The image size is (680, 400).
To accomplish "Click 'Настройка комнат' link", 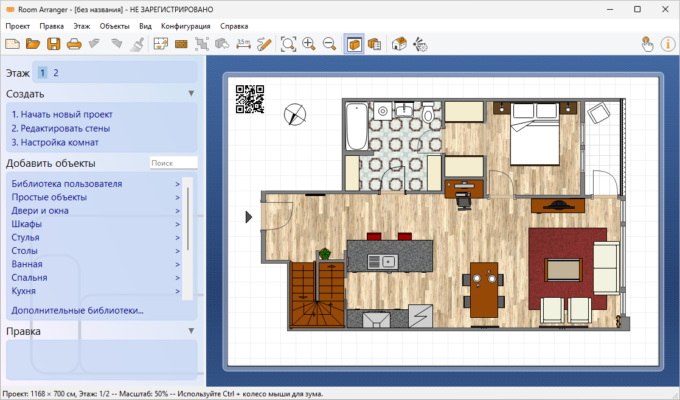I will (55, 142).
